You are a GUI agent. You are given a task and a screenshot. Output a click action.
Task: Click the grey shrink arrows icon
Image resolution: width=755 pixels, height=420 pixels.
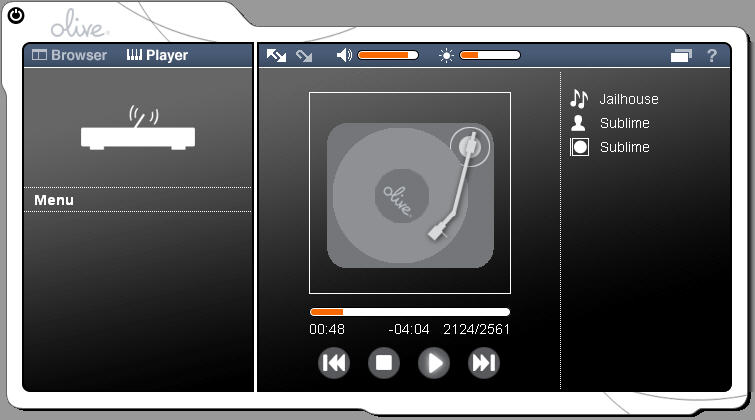tap(304, 56)
